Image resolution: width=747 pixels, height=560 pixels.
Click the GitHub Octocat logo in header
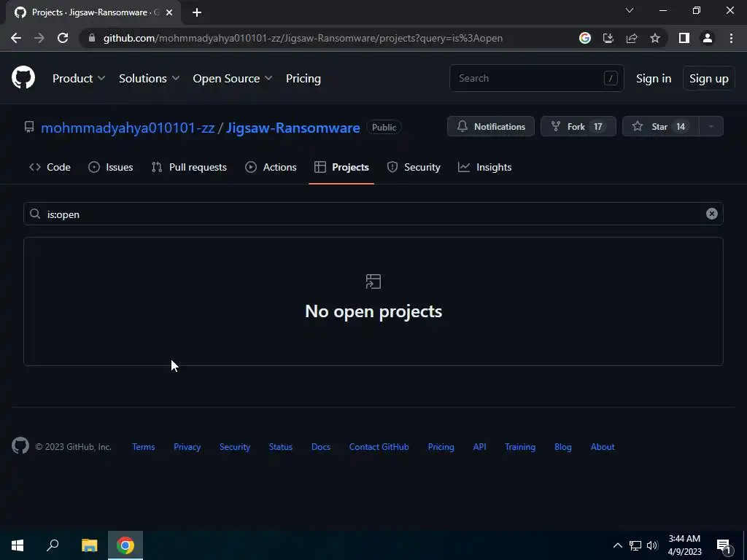[x=23, y=77]
